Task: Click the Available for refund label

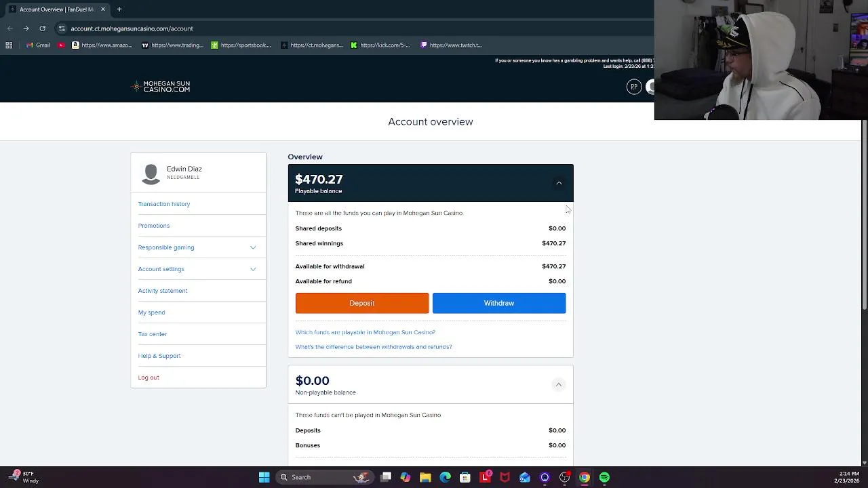Action: coord(323,281)
